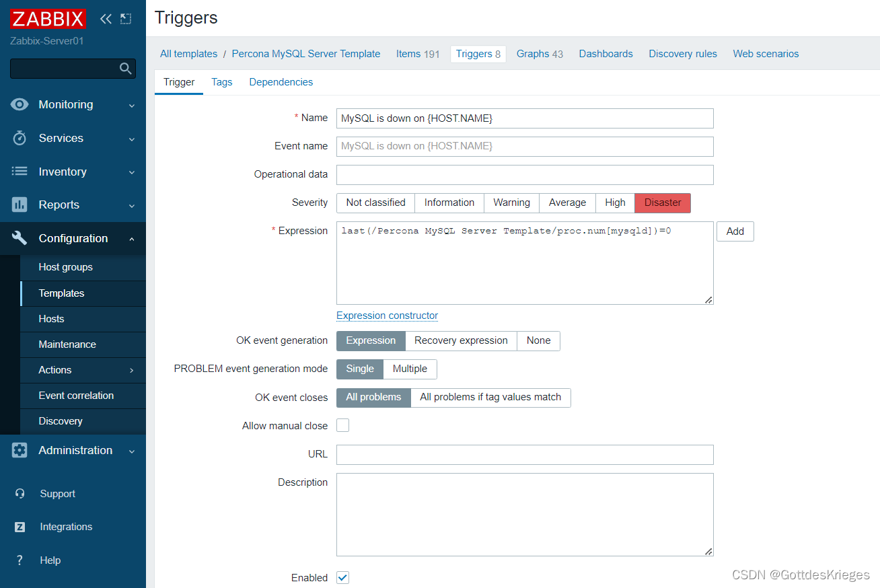Expand the Services menu
880x588 pixels.
pos(132,139)
